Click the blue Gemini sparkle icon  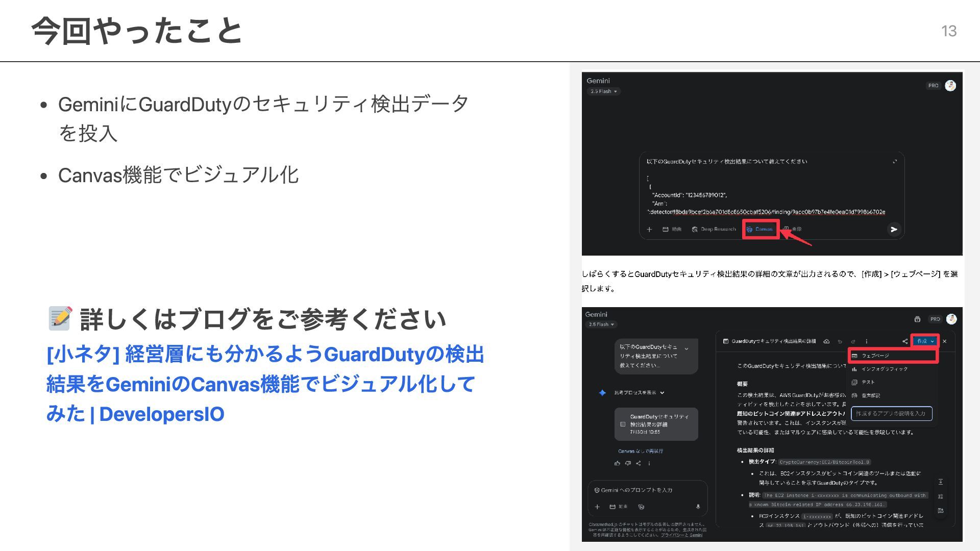pos(602,393)
